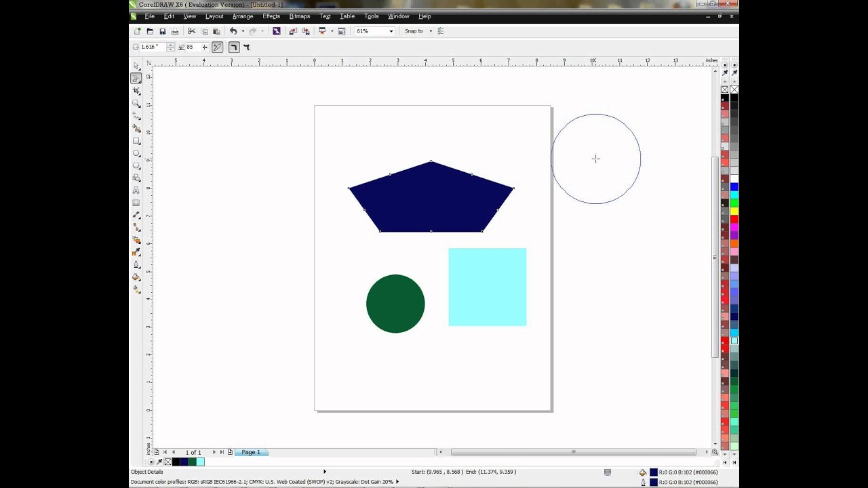Select the Interactive Fill tool
Image resolution: width=868 pixels, height=488 pixels.
(x=136, y=289)
